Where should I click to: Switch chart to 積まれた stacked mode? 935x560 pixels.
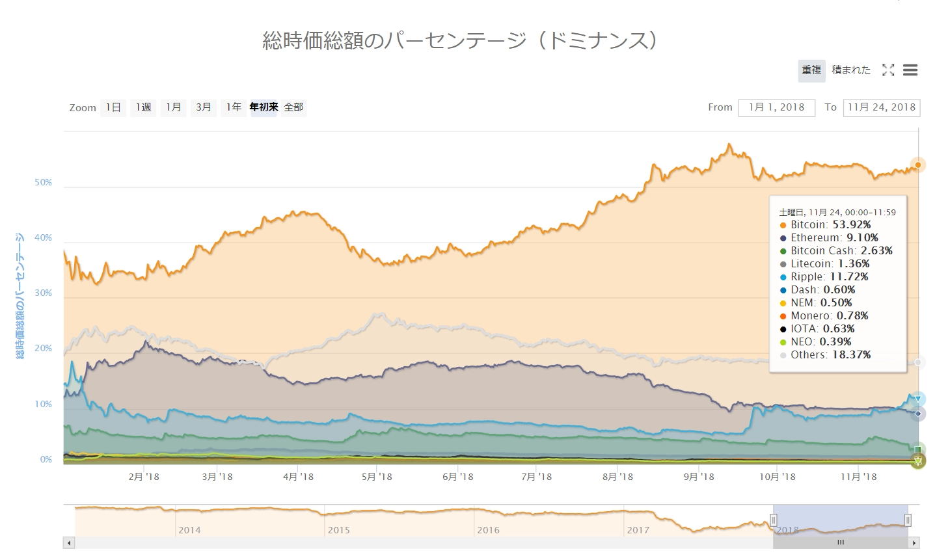pyautogui.click(x=851, y=70)
